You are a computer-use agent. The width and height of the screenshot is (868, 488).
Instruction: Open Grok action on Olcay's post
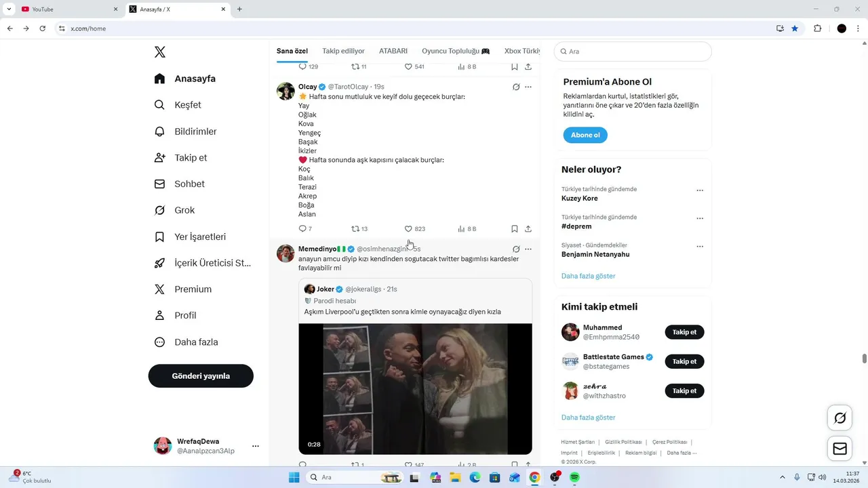coord(516,87)
